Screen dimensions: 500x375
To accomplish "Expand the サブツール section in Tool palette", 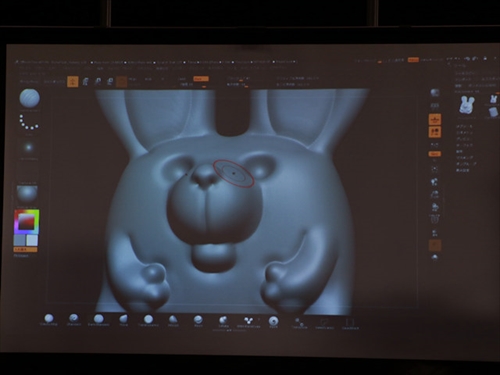I will point(464,126).
